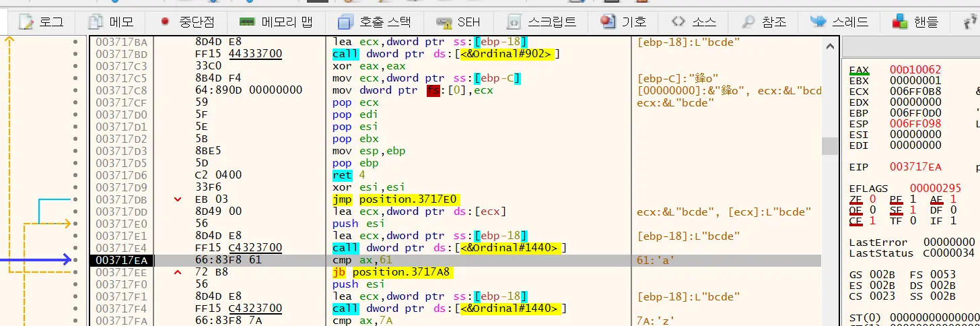Select the xor esi,esi instruction

369,187
